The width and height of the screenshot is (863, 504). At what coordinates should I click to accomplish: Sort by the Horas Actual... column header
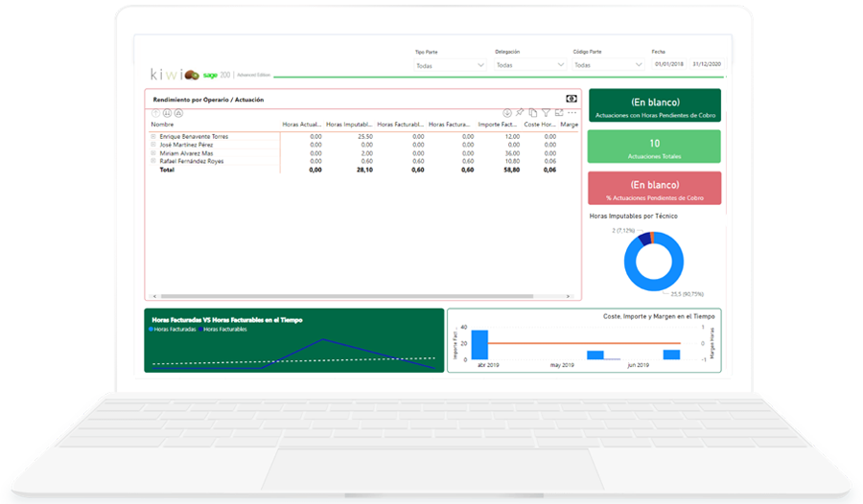(x=302, y=125)
